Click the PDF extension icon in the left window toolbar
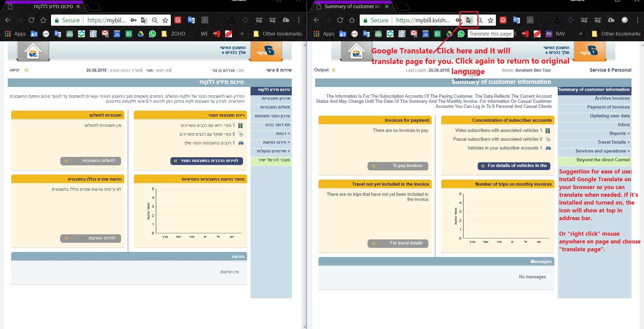 click(x=205, y=20)
